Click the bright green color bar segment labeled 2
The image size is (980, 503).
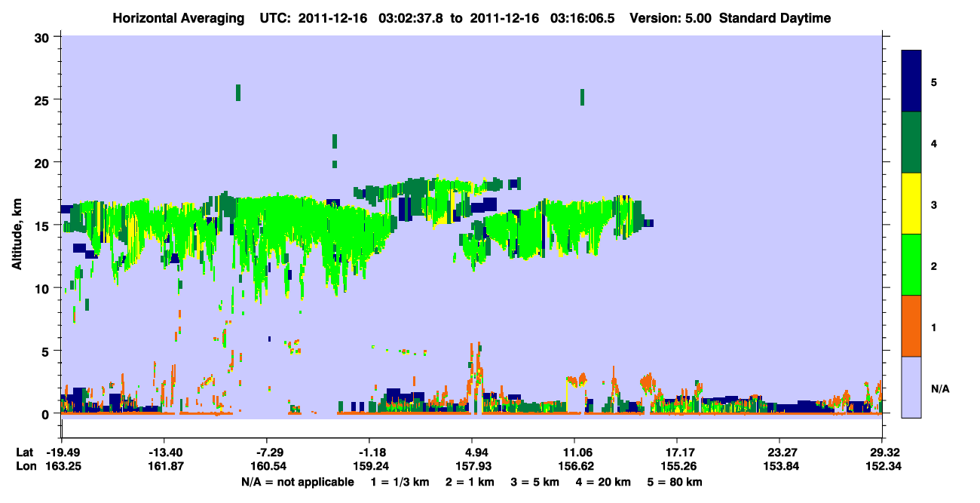[911, 265]
